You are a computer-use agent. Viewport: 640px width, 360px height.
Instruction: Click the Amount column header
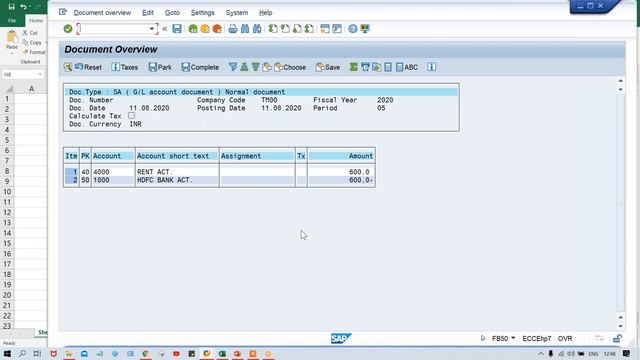tap(341, 156)
